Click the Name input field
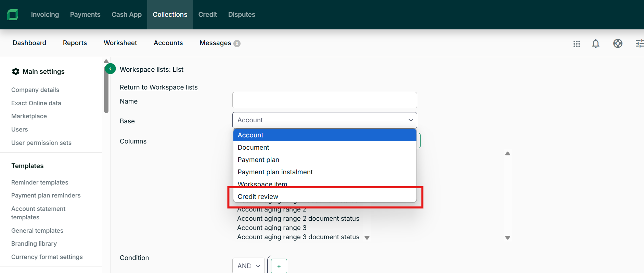644x273 pixels. (324, 100)
